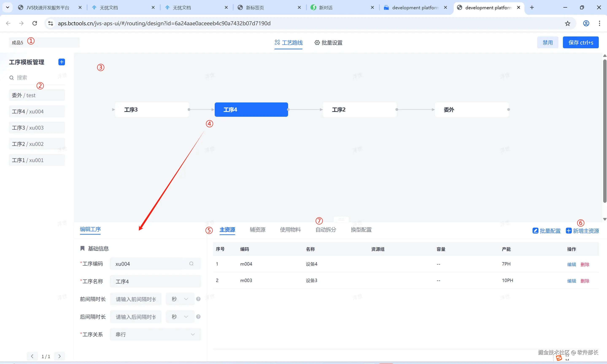Click the search magnifier in 工序编码 field

click(191, 264)
